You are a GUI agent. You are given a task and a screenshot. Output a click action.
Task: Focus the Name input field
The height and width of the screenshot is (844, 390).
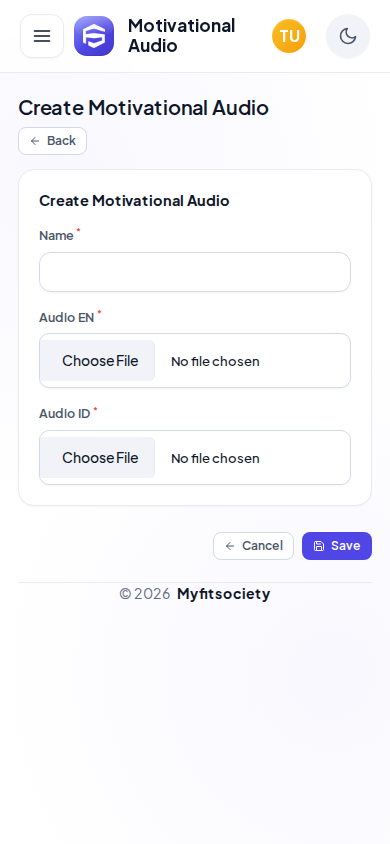[195, 272]
